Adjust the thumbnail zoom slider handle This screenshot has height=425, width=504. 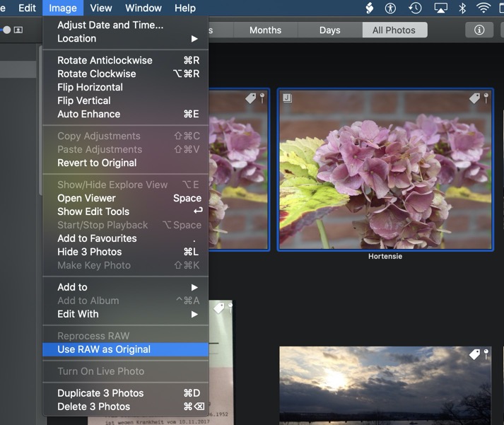7,30
